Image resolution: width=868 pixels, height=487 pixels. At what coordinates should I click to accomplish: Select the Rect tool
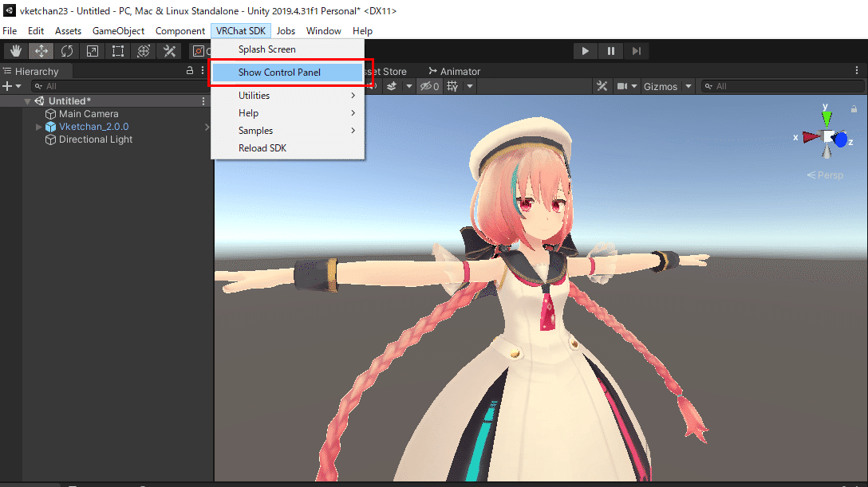click(117, 50)
